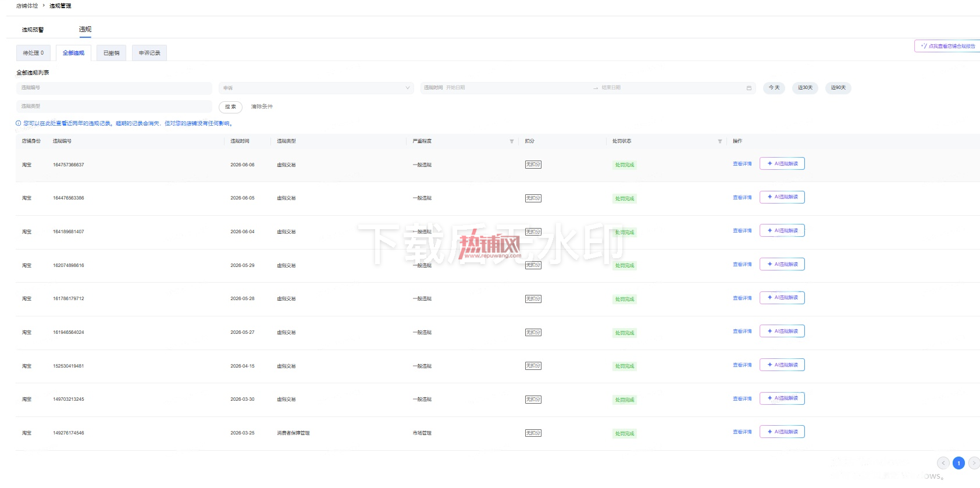Expand the 申诉 dropdown filter

[316, 88]
